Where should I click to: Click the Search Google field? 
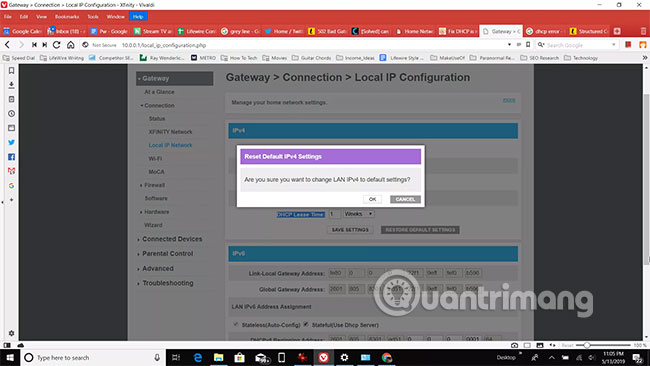tap(576, 45)
